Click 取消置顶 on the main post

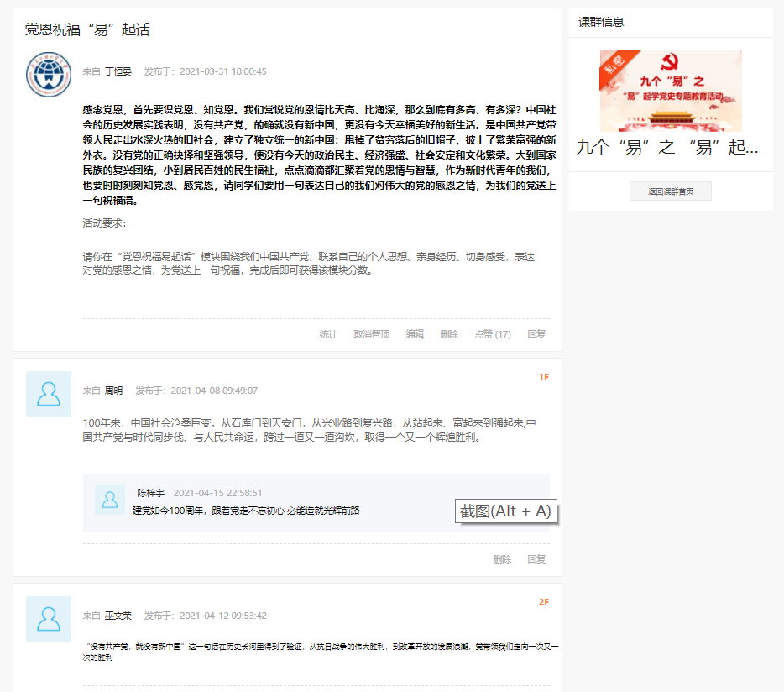(x=372, y=334)
